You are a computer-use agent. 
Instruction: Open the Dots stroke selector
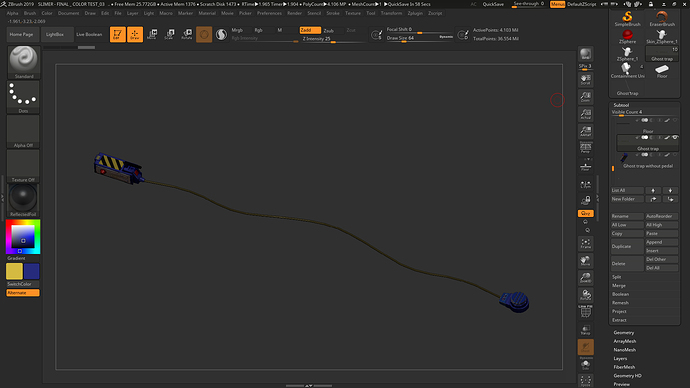tap(23, 96)
